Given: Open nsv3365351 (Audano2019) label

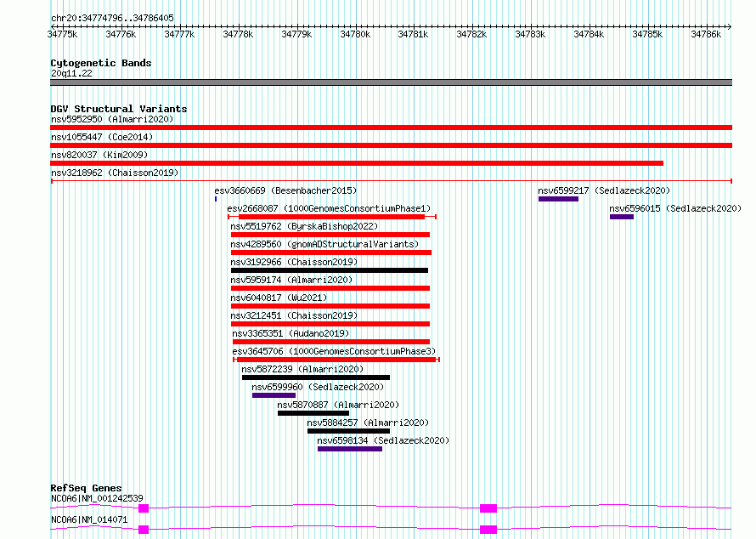Looking at the screenshot, I should (291, 333).
